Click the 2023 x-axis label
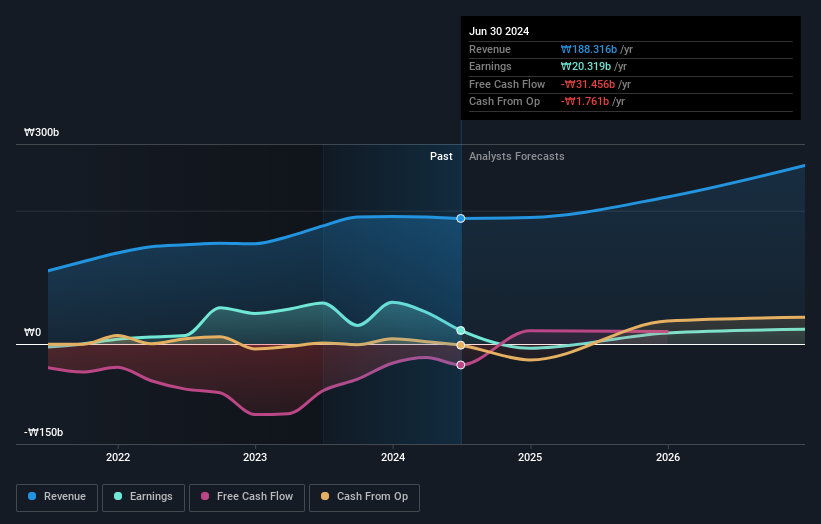Image resolution: width=821 pixels, height=524 pixels. 255,457
